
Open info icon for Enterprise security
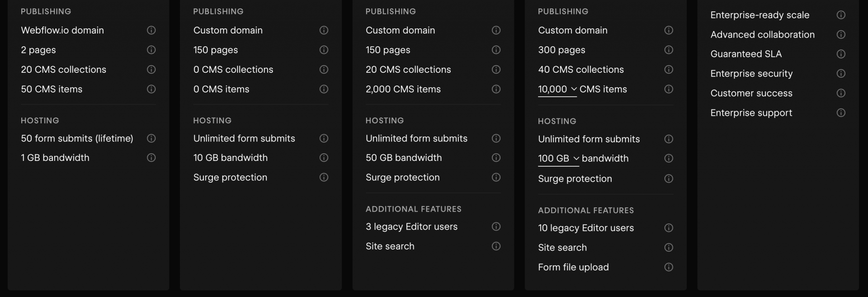tap(841, 73)
